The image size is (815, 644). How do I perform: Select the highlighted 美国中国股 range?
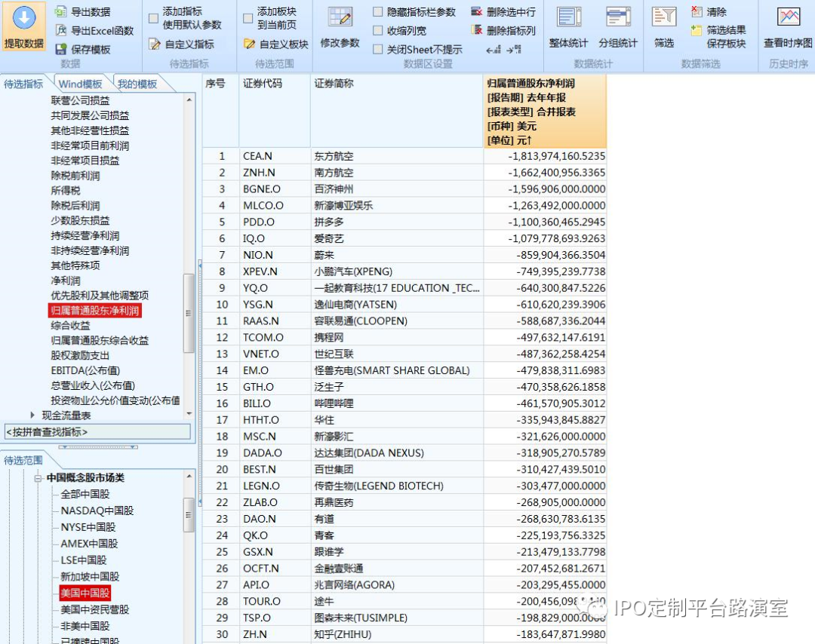point(85,593)
